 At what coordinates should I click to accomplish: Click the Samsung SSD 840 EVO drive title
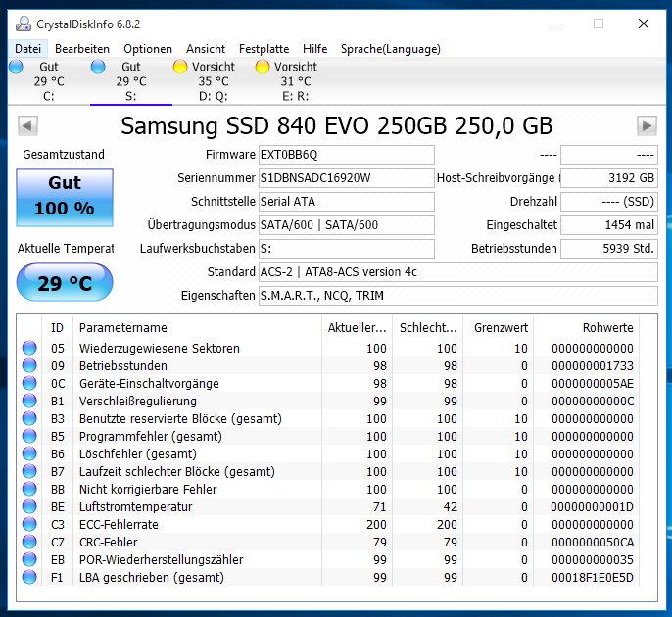point(337,126)
